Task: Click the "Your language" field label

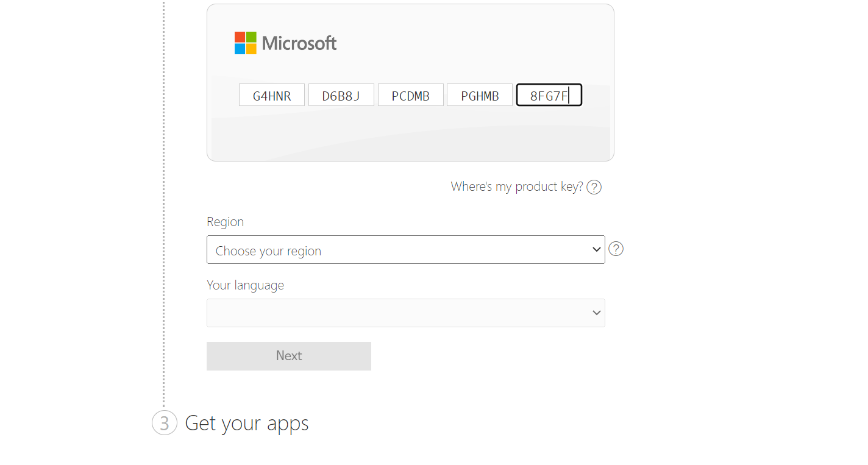Action: tap(245, 285)
